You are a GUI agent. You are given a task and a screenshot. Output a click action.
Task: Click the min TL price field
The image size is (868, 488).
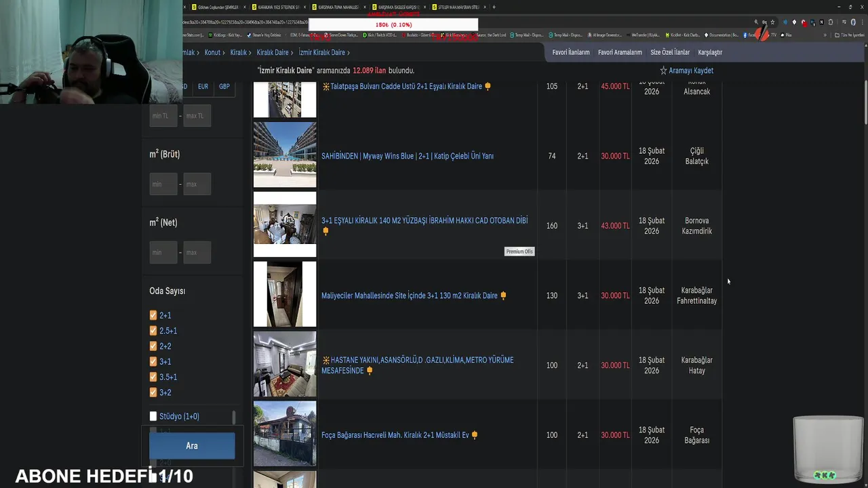pos(163,116)
